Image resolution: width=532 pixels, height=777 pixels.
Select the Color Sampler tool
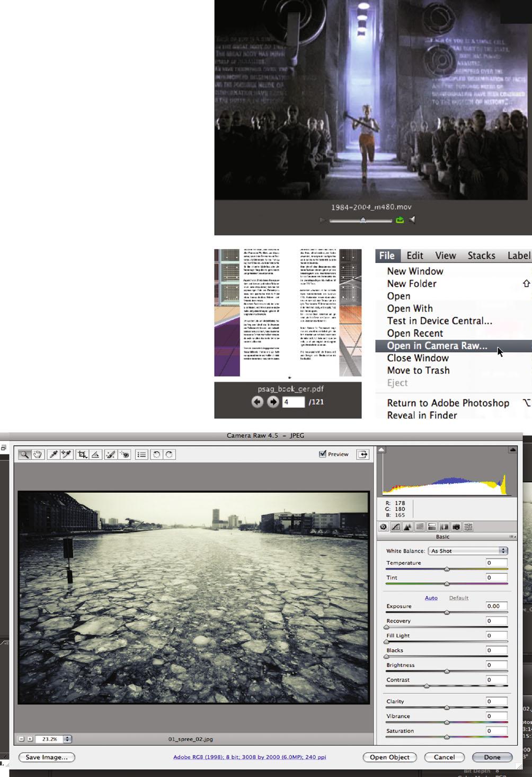[66, 455]
